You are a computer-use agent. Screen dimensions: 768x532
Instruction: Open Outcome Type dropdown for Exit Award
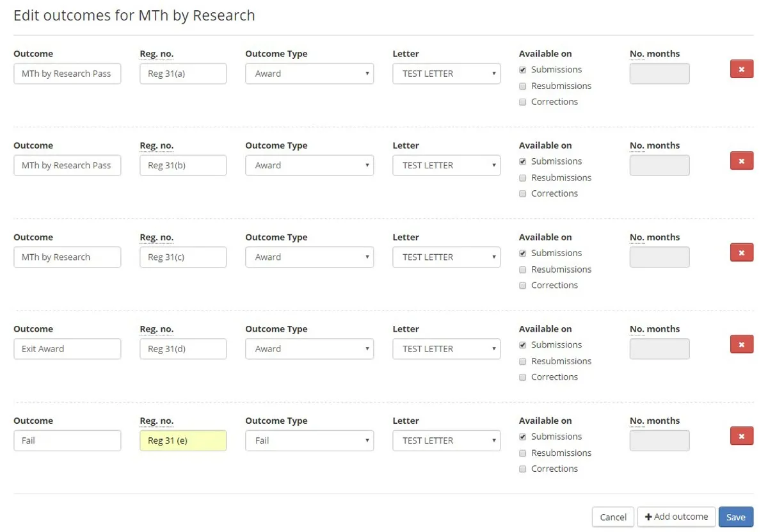pyautogui.click(x=309, y=349)
